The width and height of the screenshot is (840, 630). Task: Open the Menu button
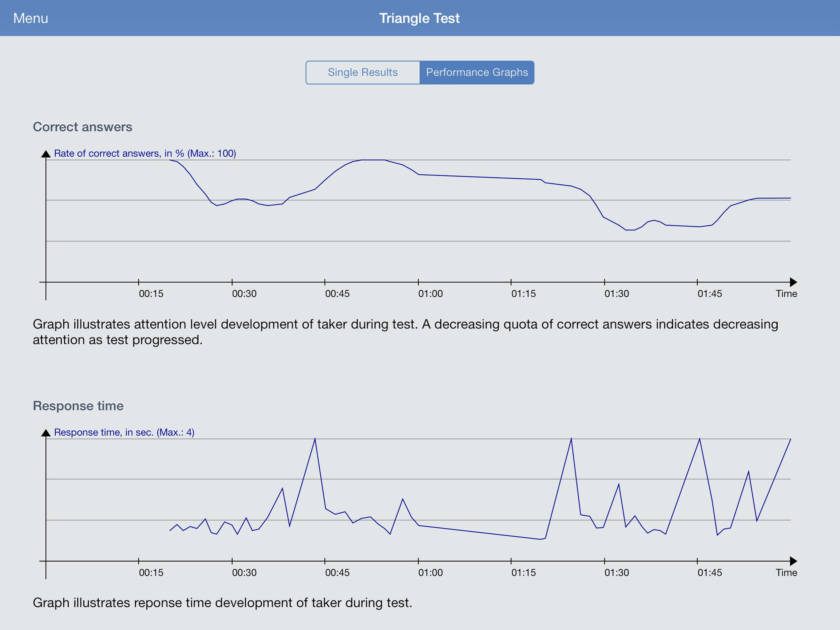(x=30, y=18)
